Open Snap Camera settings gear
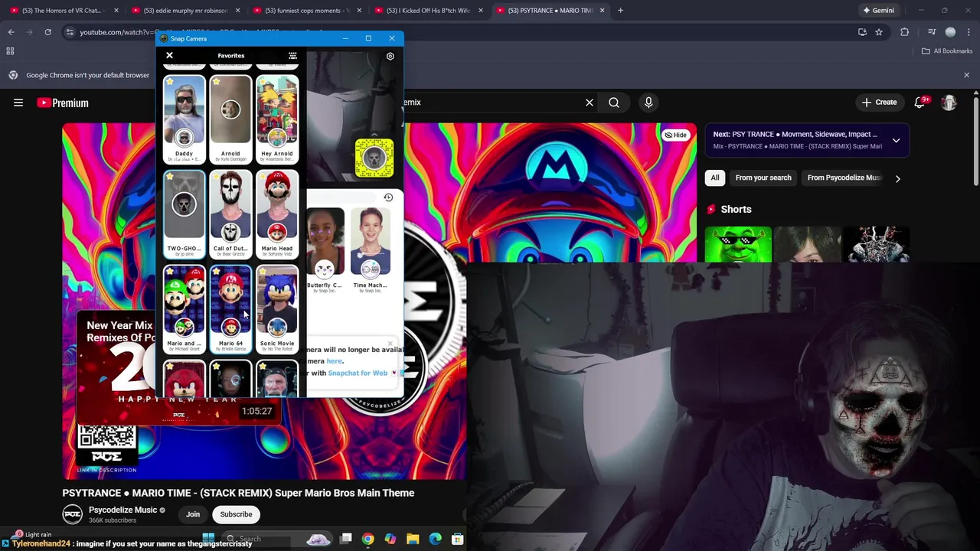This screenshot has height=551, width=980. pyautogui.click(x=390, y=57)
